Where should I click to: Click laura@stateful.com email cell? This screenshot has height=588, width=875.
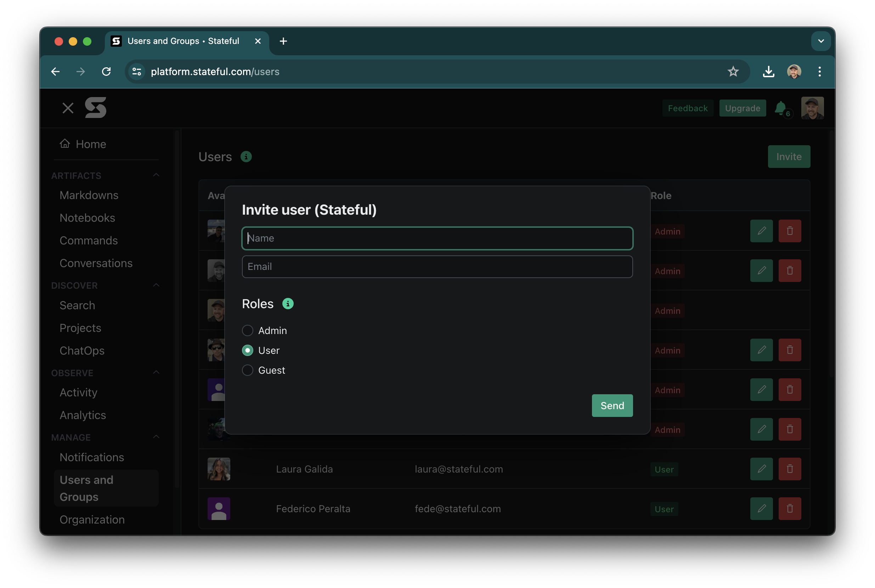tap(459, 469)
